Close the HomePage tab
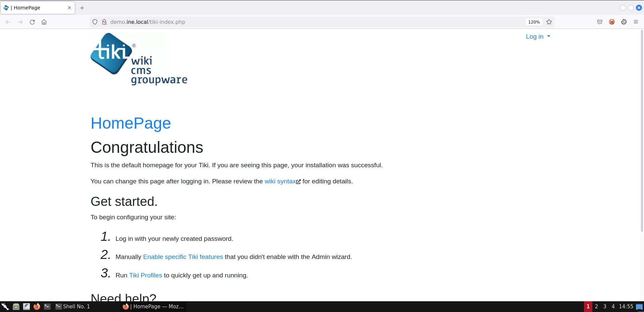The height and width of the screenshot is (312, 644). point(69,8)
